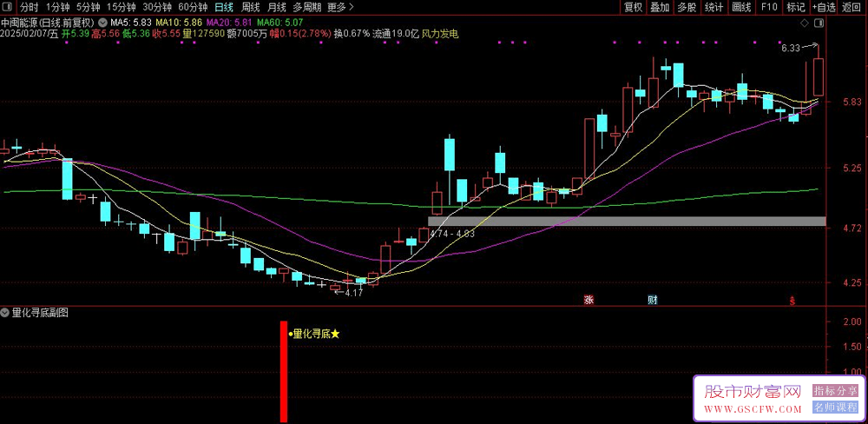Click the 流通19.0亿 float shares value

396,34
